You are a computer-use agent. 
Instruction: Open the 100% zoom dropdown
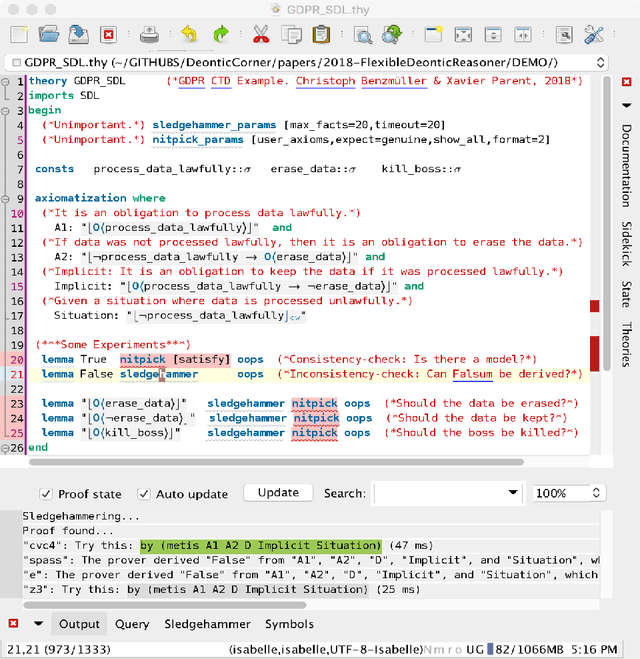(x=597, y=494)
